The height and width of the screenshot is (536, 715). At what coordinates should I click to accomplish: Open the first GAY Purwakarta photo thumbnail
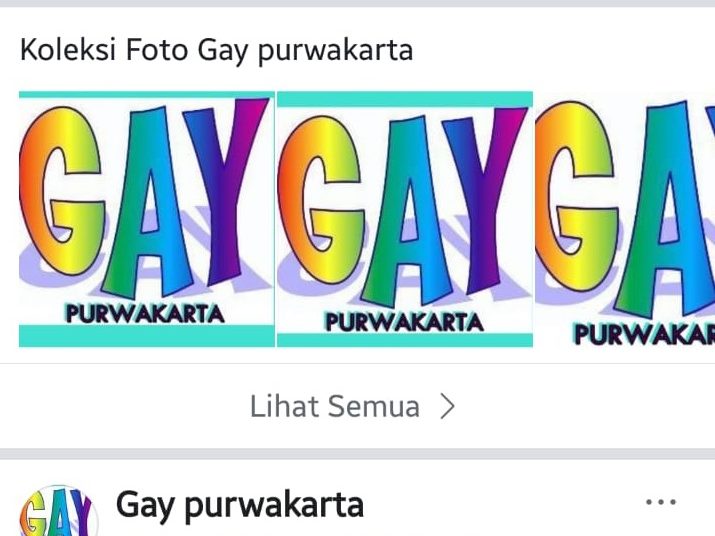point(147,219)
